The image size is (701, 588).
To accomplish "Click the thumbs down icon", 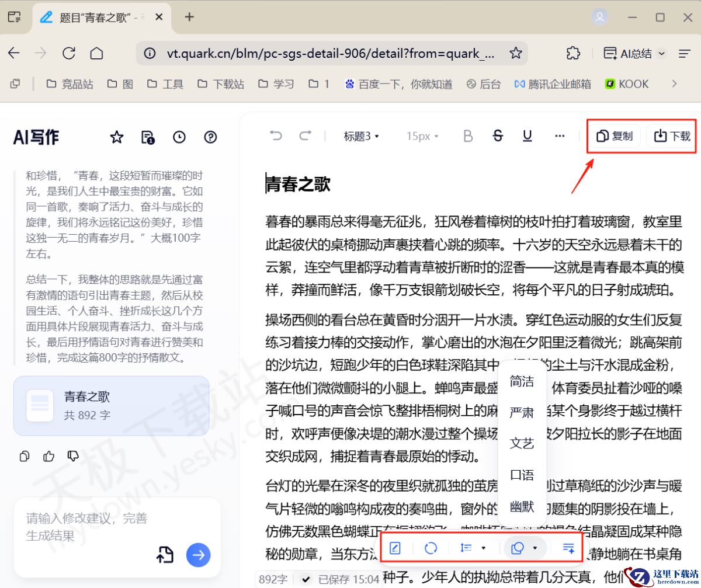I will (73, 456).
